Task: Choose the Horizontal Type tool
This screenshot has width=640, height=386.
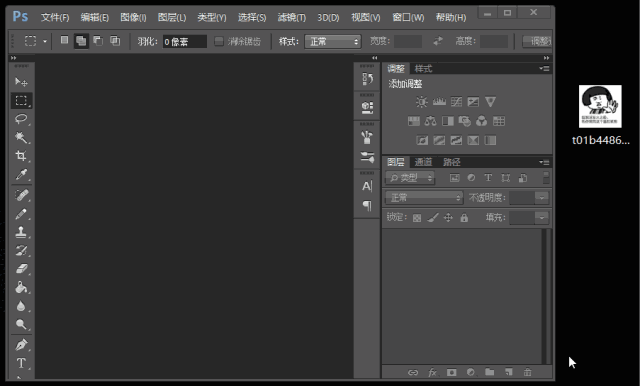Action: tap(21, 363)
